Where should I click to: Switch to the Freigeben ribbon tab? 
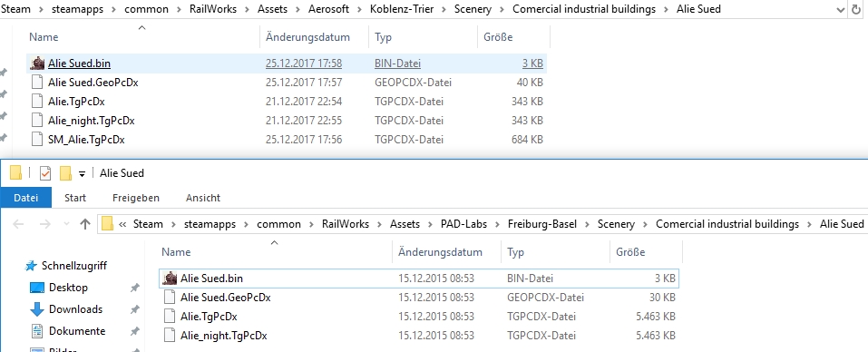[x=136, y=198]
